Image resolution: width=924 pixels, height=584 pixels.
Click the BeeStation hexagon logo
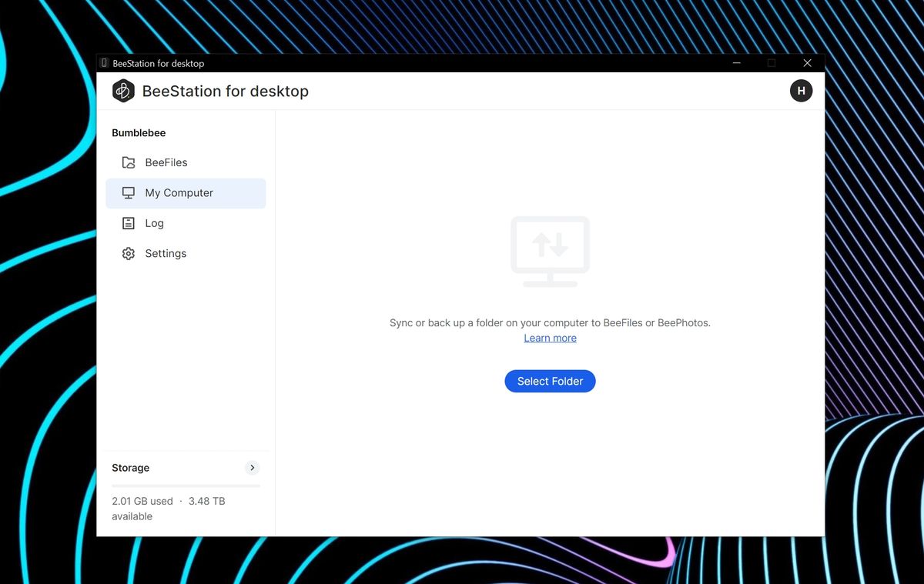click(123, 90)
